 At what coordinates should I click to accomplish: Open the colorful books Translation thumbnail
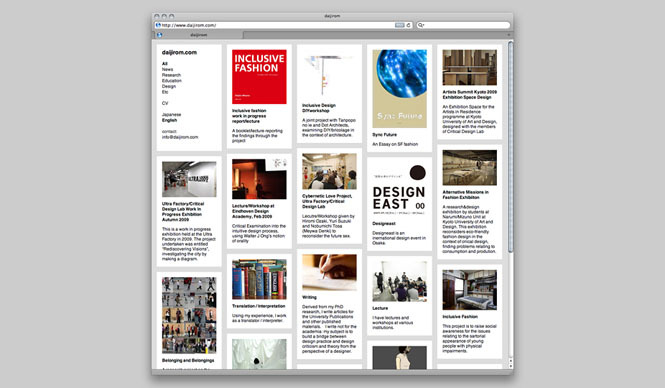(x=259, y=279)
